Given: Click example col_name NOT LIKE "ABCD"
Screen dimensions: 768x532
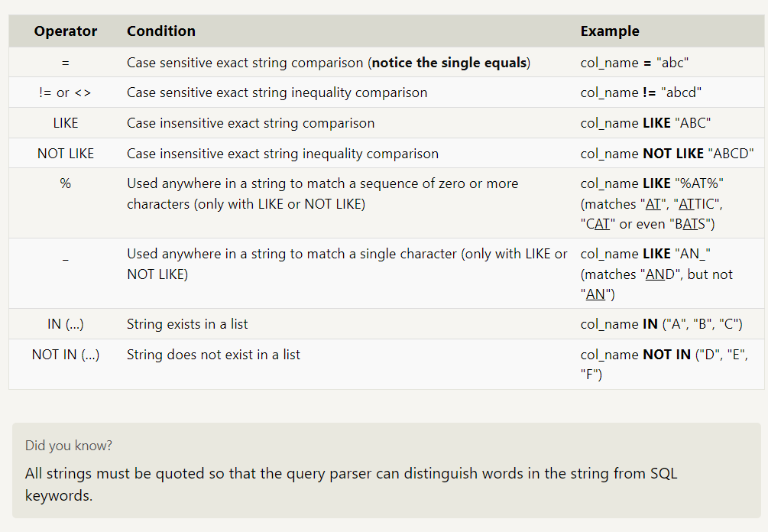Looking at the screenshot, I should point(667,154).
